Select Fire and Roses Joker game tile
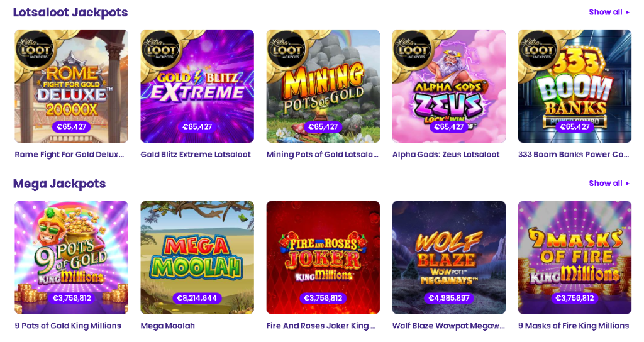Viewport: 644px width, 342px height. click(323, 257)
